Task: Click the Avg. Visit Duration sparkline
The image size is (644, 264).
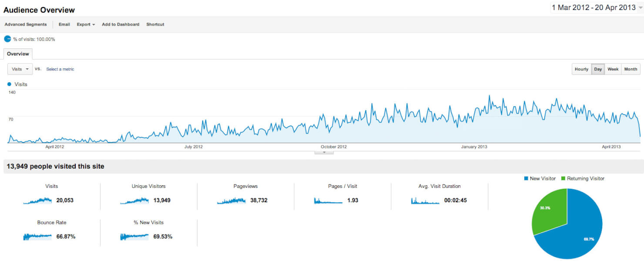Action: (x=426, y=201)
